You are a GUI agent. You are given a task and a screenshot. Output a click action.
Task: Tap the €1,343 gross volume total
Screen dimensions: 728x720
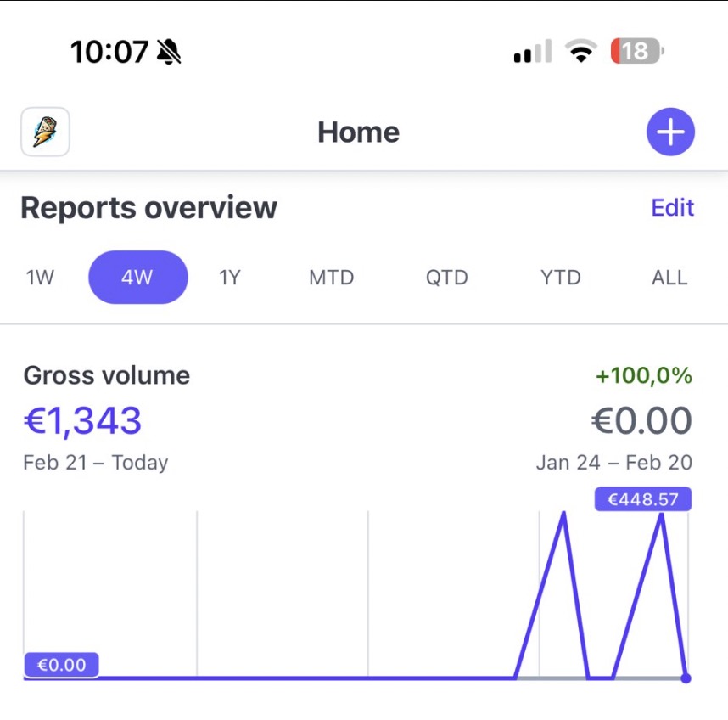pos(83,421)
